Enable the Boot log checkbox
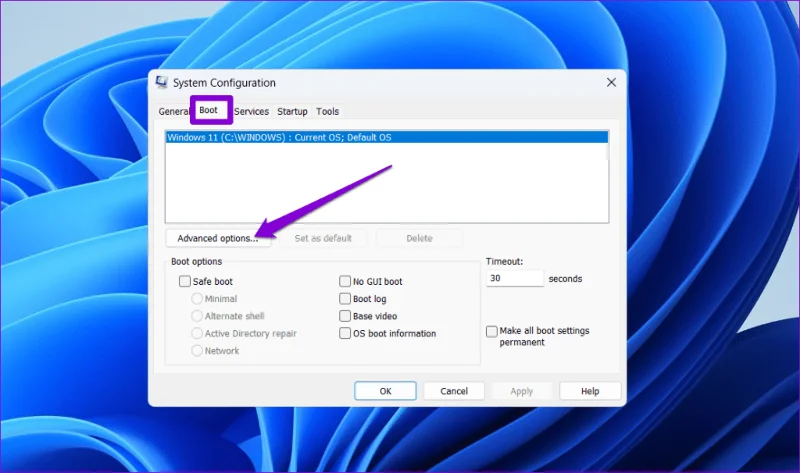The height and width of the screenshot is (473, 800). pos(345,298)
